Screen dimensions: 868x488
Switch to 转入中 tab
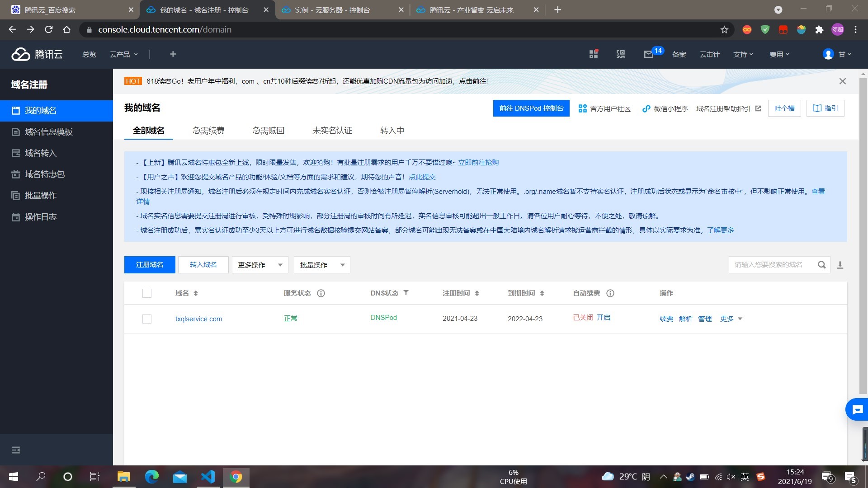coord(392,131)
